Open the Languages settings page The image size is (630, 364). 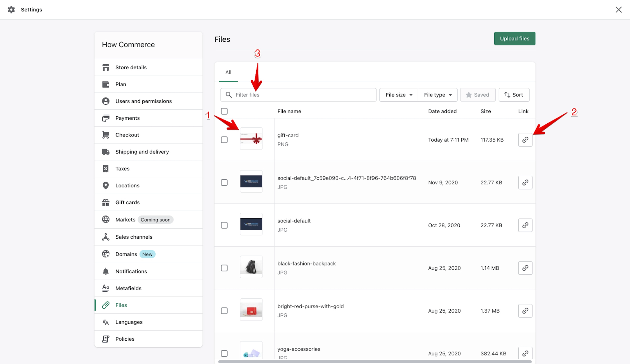(x=149, y=322)
